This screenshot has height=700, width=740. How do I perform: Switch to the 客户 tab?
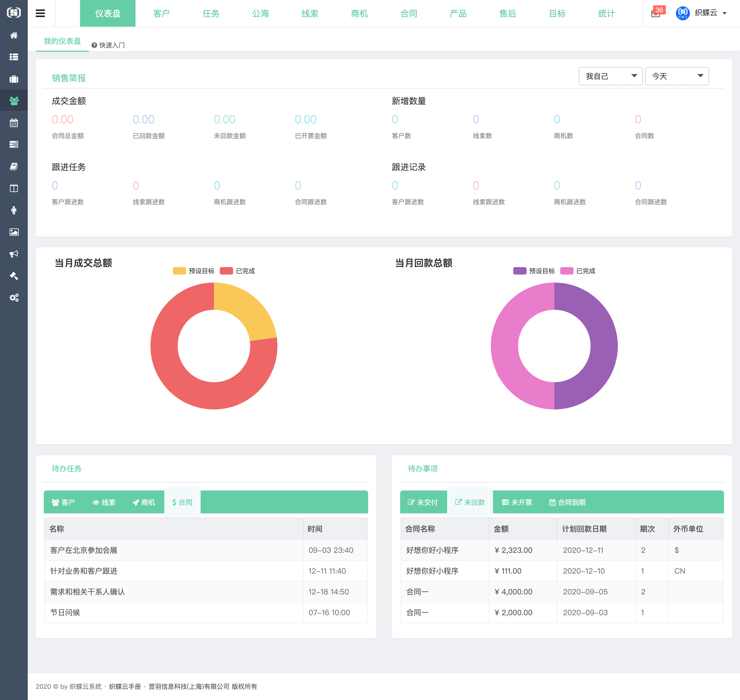click(161, 13)
